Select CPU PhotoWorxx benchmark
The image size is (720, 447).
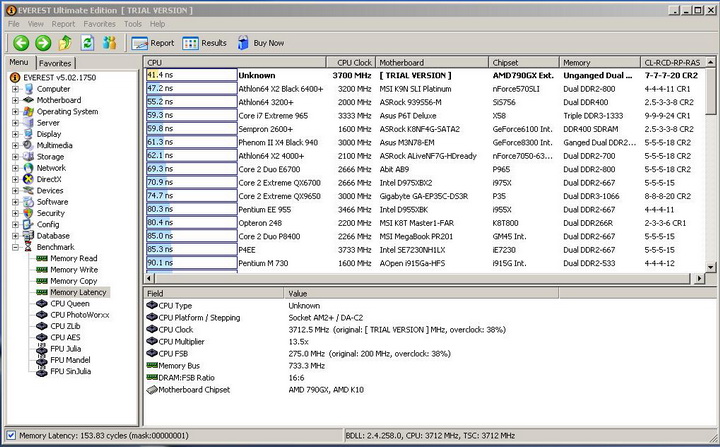pyautogui.click(x=80, y=315)
